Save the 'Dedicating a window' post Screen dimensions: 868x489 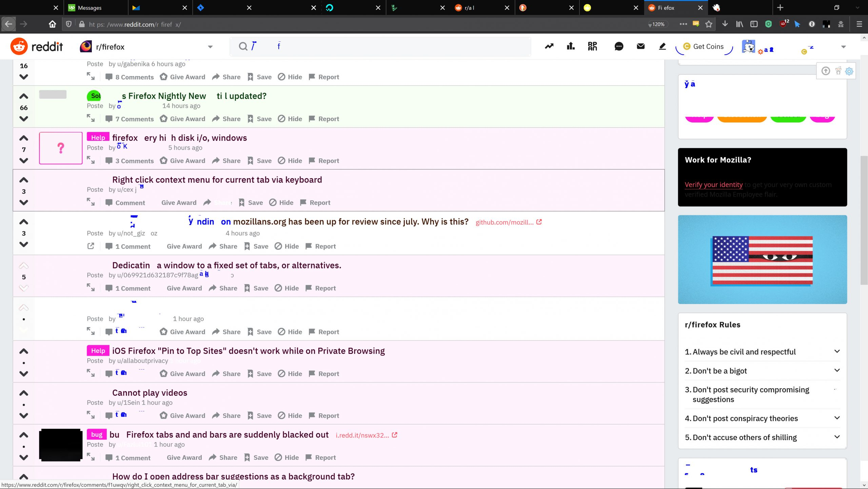[x=256, y=288]
